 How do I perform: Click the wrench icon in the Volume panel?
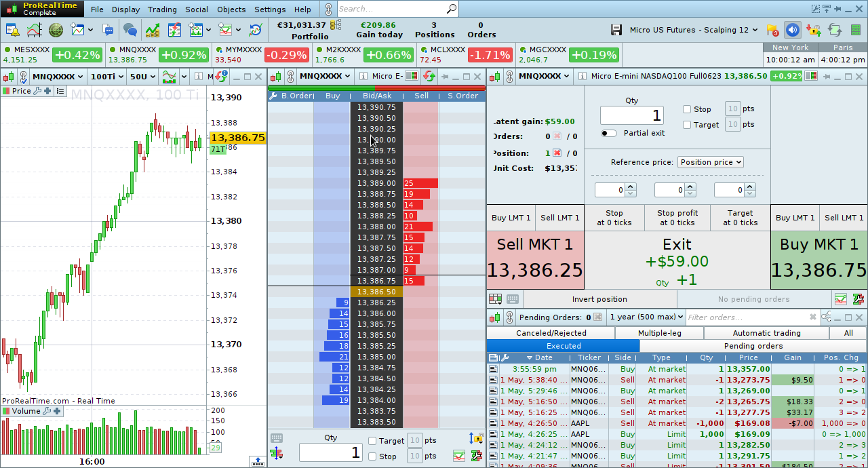pos(47,411)
